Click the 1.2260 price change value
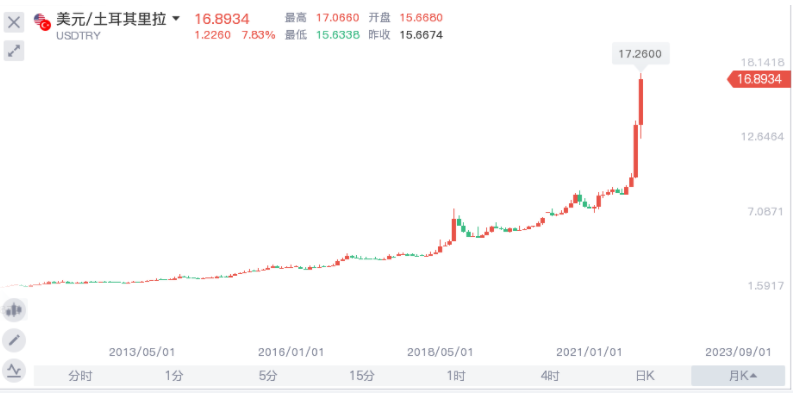The height and width of the screenshot is (399, 807). (x=213, y=35)
